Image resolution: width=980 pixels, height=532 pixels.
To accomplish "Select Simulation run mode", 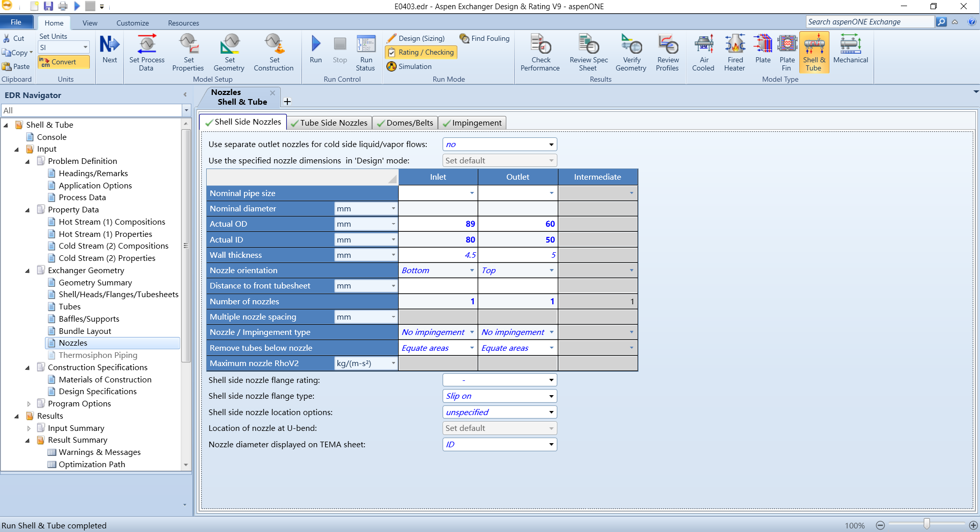I will click(409, 66).
